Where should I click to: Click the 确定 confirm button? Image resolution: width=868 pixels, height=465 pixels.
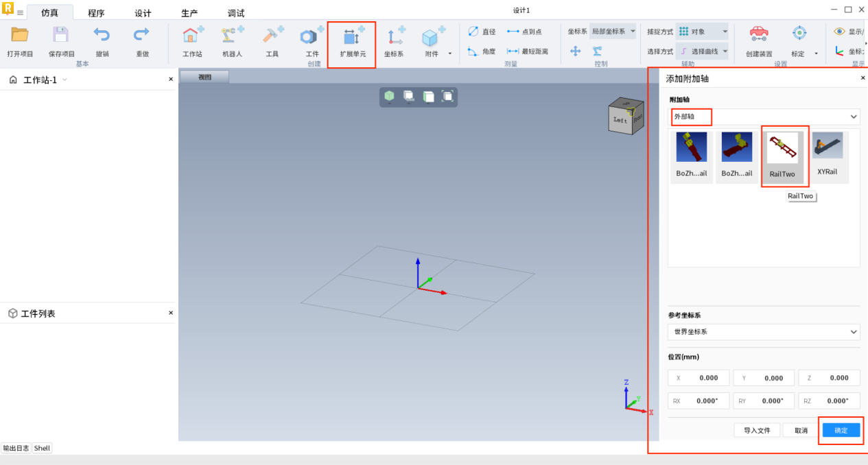841,431
